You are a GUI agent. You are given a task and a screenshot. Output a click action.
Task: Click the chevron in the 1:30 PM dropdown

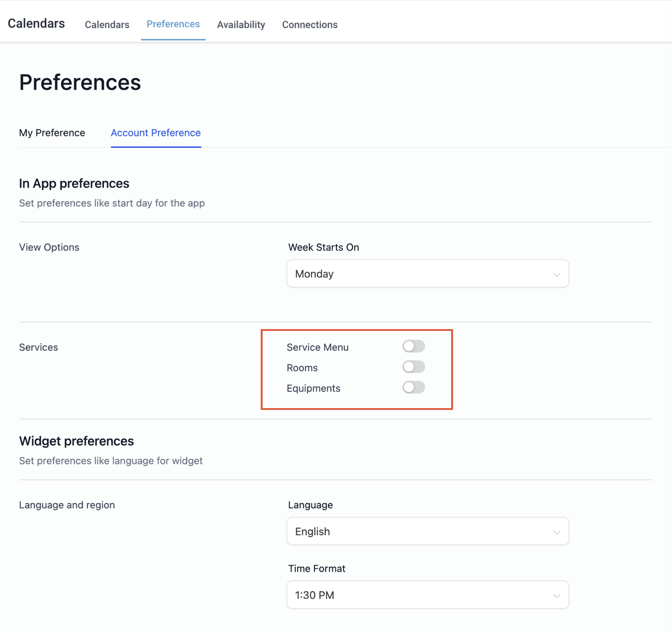coord(557,596)
